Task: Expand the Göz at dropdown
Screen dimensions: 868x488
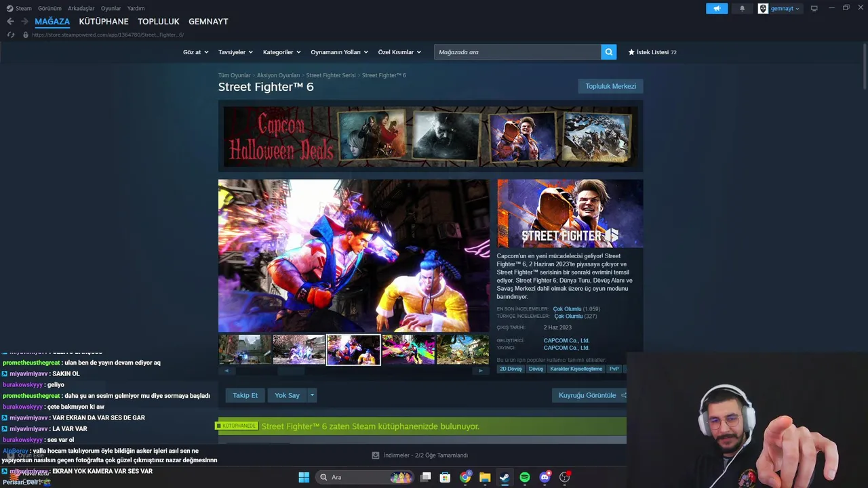Action: click(x=195, y=52)
